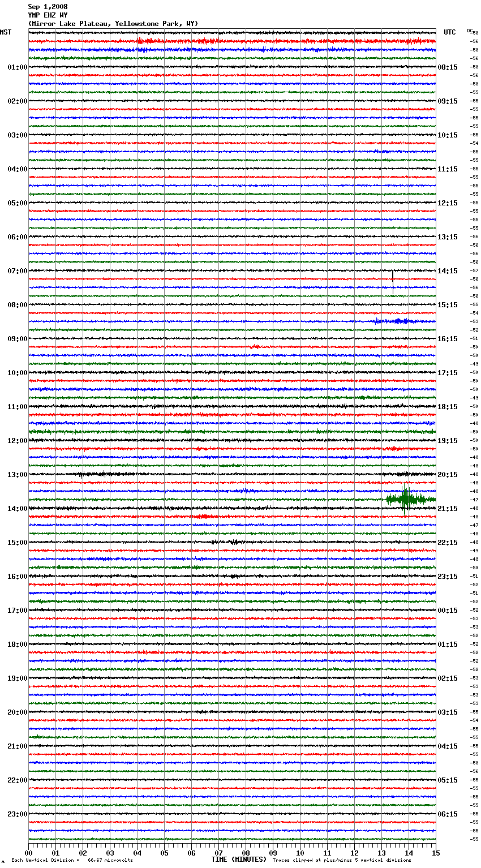Click the 03:00 MST time label

[x=18, y=135]
